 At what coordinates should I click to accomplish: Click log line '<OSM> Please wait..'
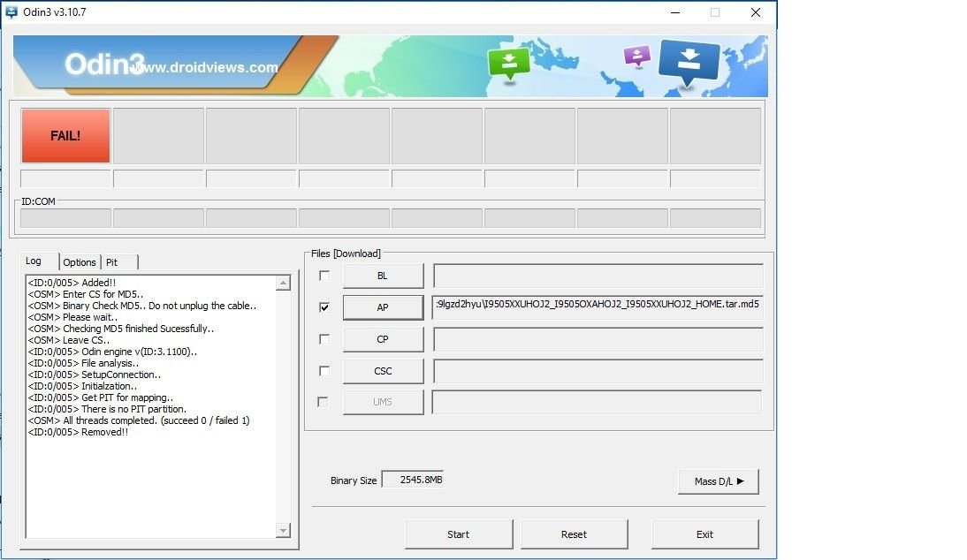tap(72, 317)
